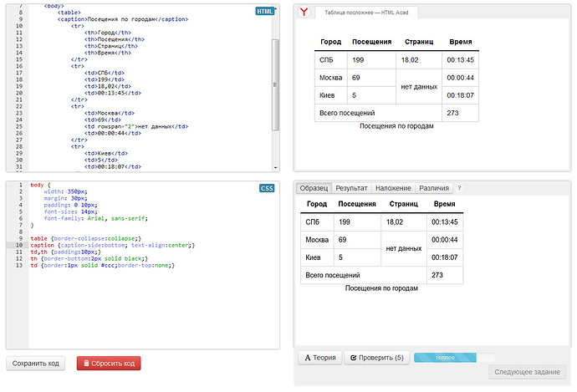The width and height of the screenshot is (577, 392).
Task: Click the Сохранить код button
Action: [x=36, y=364]
